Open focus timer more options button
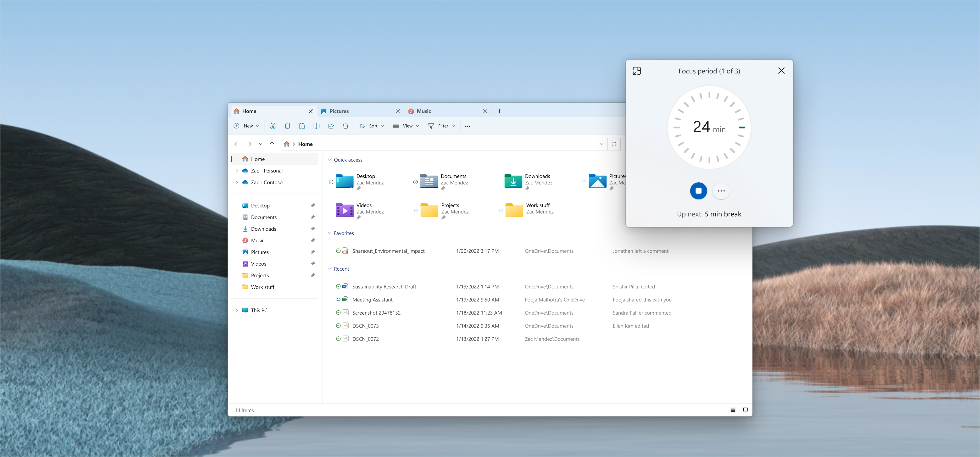The width and height of the screenshot is (980, 457). 721,191
